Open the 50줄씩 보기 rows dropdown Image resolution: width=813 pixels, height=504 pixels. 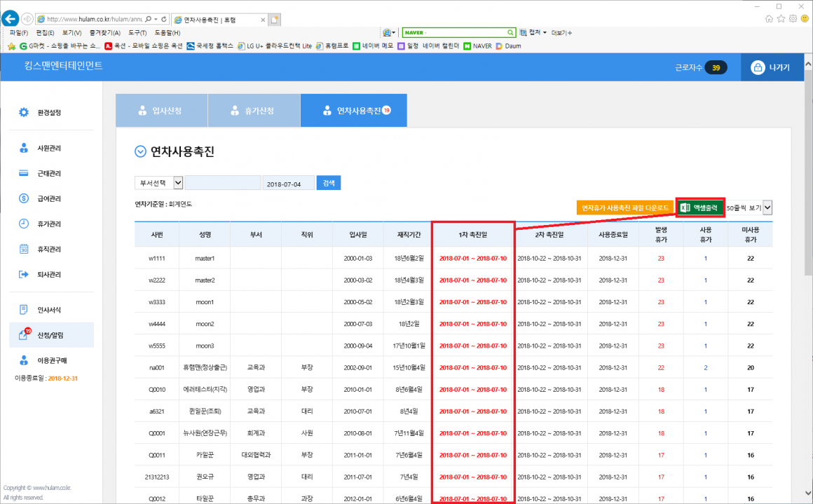749,207
